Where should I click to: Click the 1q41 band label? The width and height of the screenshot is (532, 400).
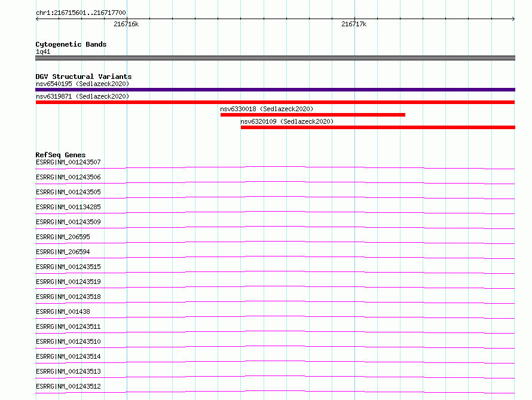[x=43, y=51]
